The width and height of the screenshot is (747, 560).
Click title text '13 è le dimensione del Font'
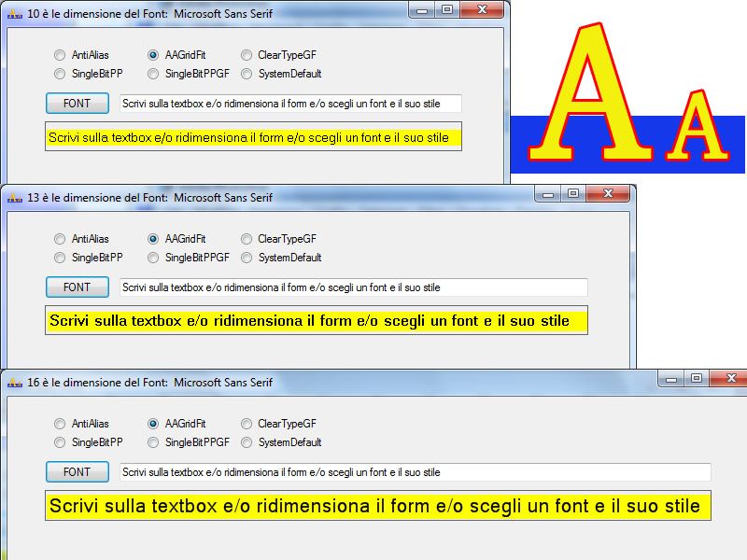(98, 198)
